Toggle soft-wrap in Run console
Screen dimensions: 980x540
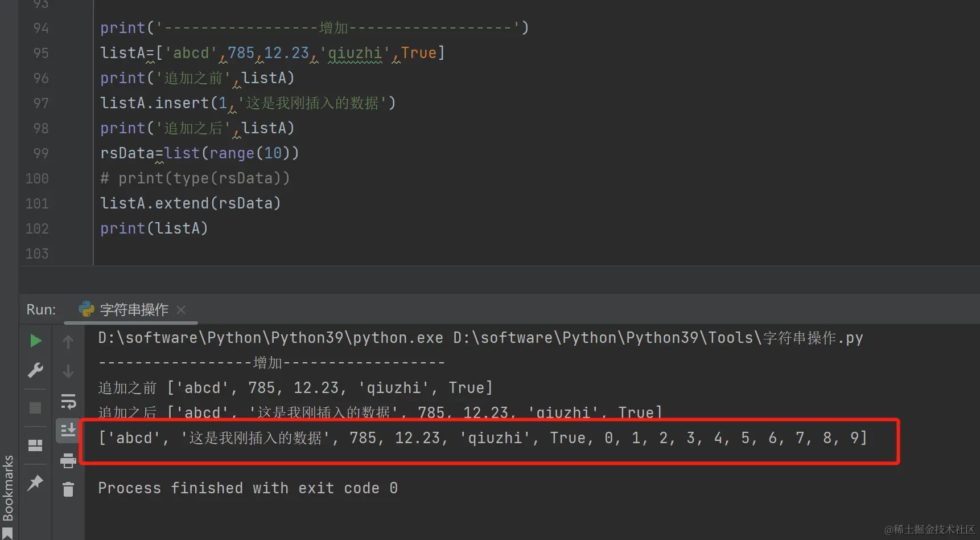68,402
